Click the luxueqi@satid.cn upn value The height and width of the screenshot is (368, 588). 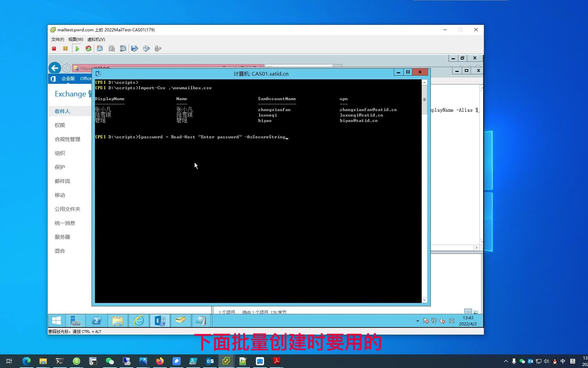(361, 115)
